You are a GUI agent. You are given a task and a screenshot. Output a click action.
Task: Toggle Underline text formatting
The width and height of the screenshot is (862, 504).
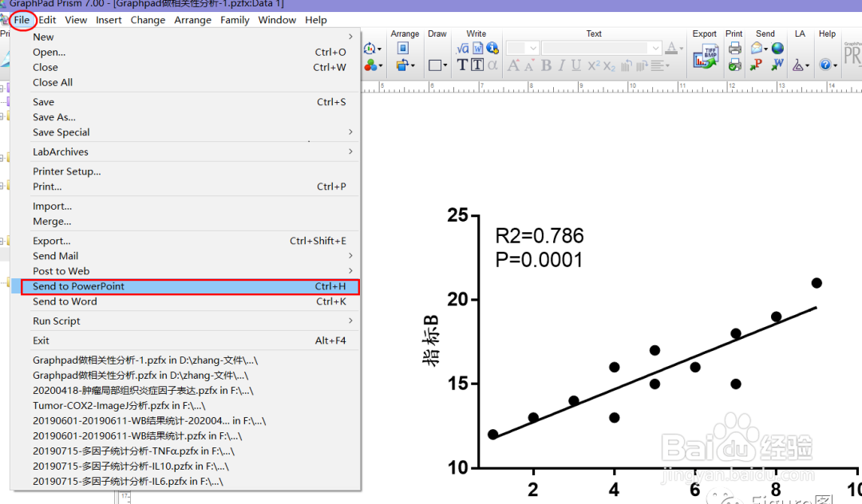click(x=576, y=65)
